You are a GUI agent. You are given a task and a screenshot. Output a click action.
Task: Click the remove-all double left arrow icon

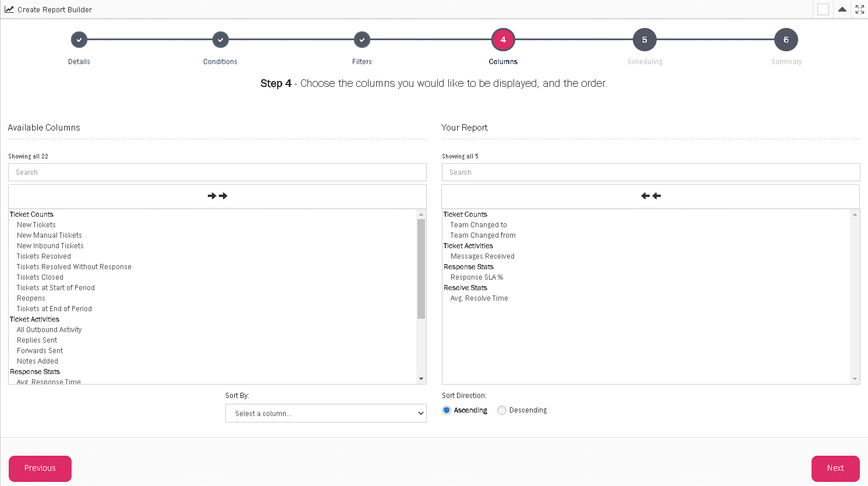[x=651, y=196]
